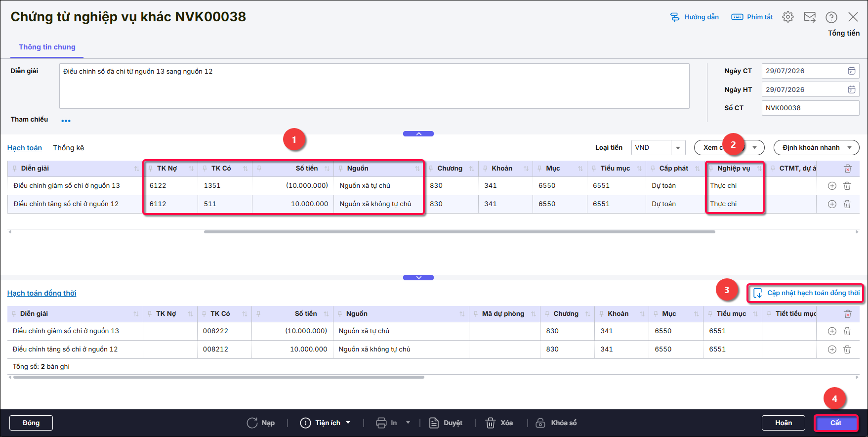Delete all rows icon in Hạch toán header
The image size is (868, 437).
tap(848, 169)
